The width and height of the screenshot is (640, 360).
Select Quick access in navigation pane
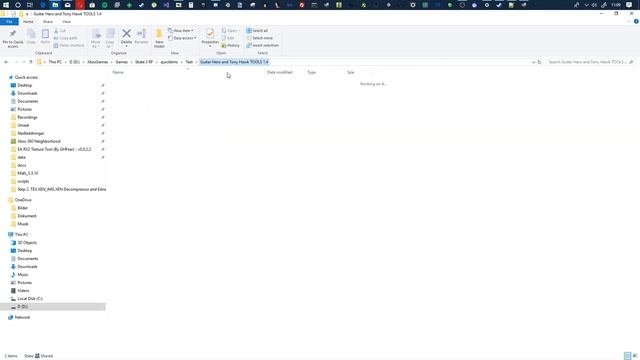(26, 77)
